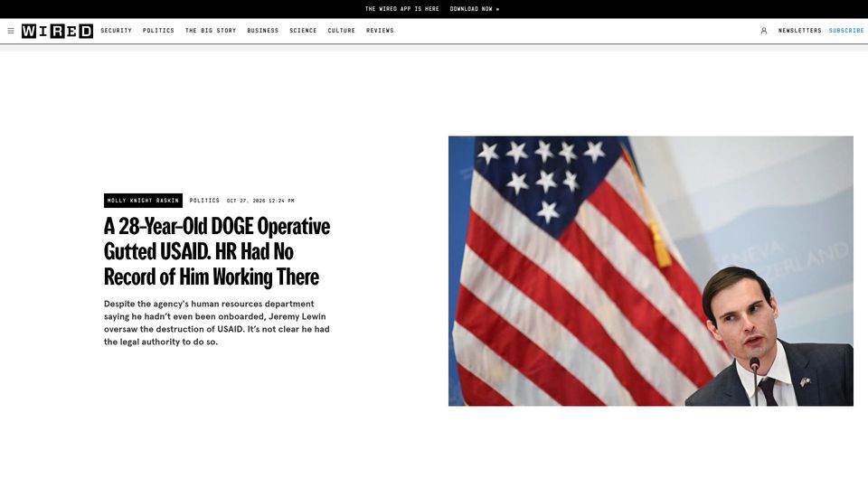Open the Science section
The image size is (868, 488).
(303, 31)
